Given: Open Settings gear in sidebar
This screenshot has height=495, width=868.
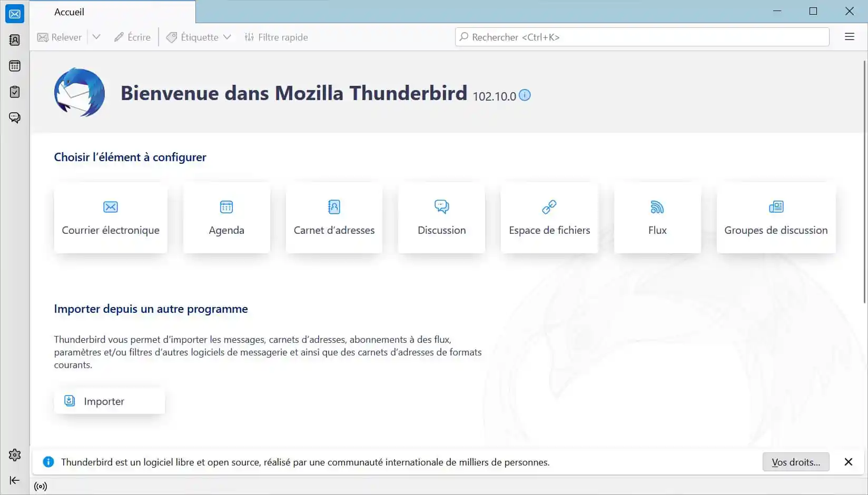Looking at the screenshot, I should coord(15,455).
